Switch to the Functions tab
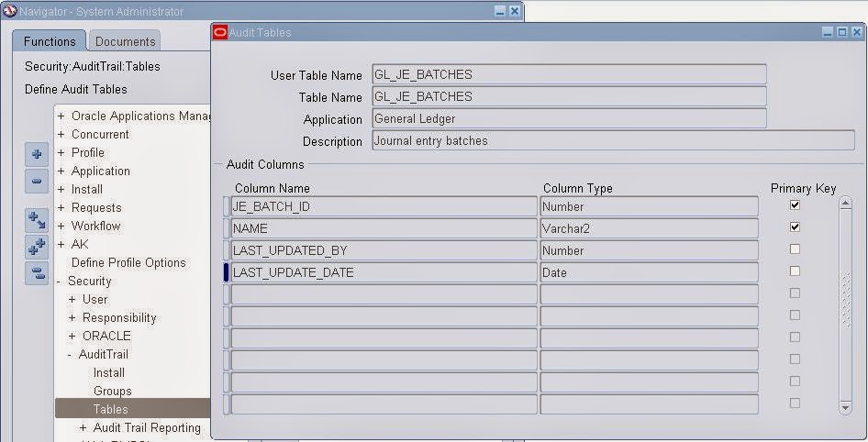The height and width of the screenshot is (442, 868). point(50,41)
